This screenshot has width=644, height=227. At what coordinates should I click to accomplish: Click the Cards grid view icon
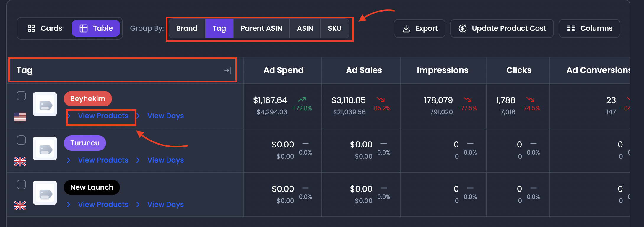click(31, 28)
